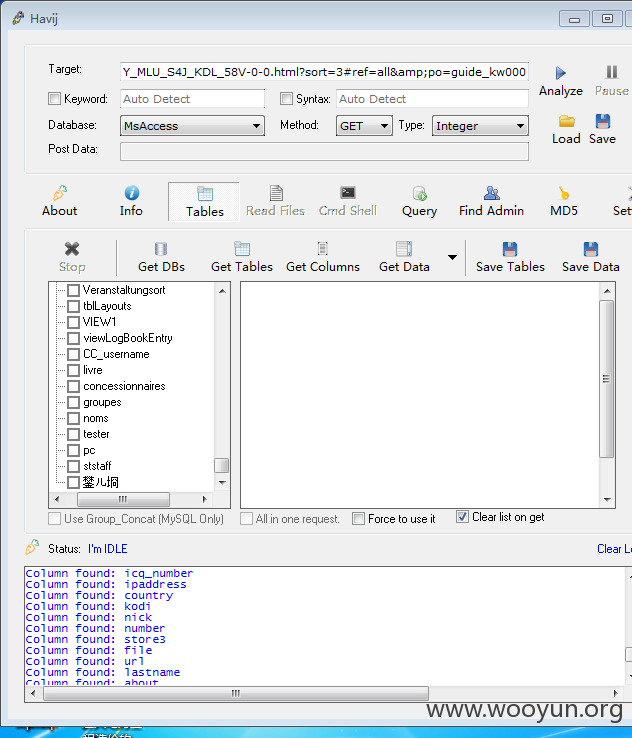Click the log horizontal scrollbar thumb
The width and height of the screenshot is (632, 738).
tap(236, 693)
